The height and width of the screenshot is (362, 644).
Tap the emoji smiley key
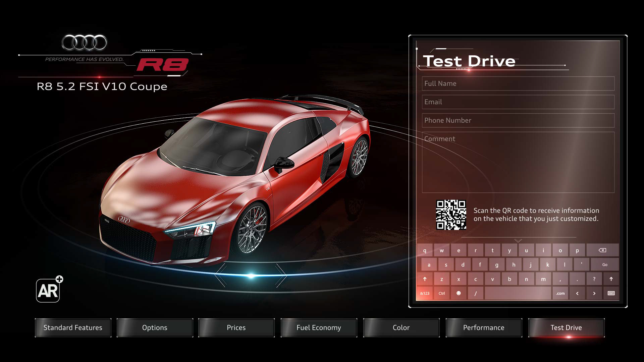click(459, 293)
